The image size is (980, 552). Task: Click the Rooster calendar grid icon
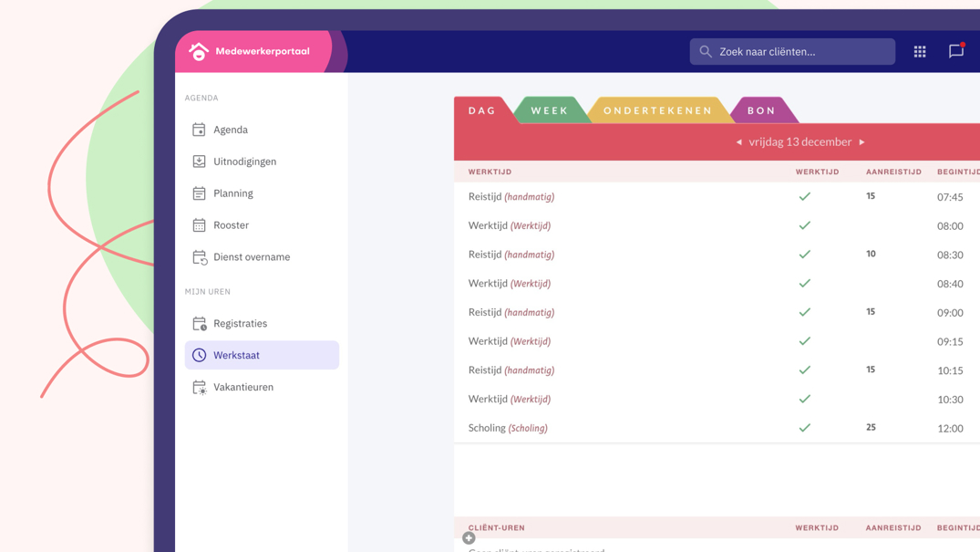(x=199, y=225)
